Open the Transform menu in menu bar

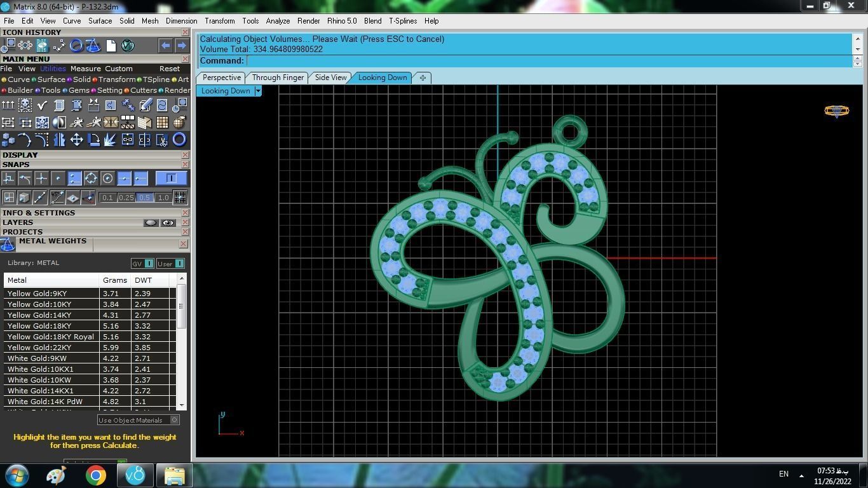(219, 20)
